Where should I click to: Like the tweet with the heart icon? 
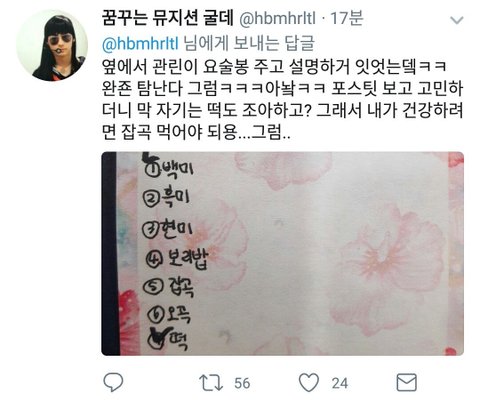309,382
